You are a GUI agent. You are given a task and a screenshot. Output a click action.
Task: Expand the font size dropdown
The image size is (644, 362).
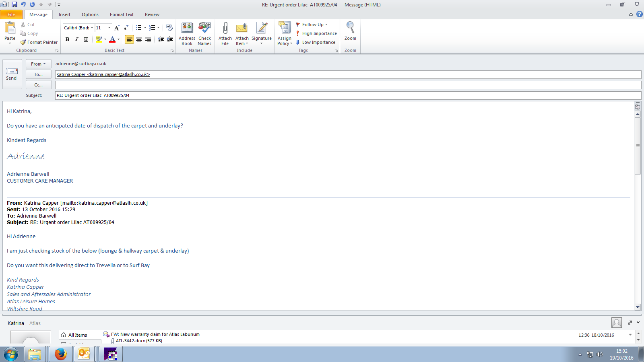109,28
